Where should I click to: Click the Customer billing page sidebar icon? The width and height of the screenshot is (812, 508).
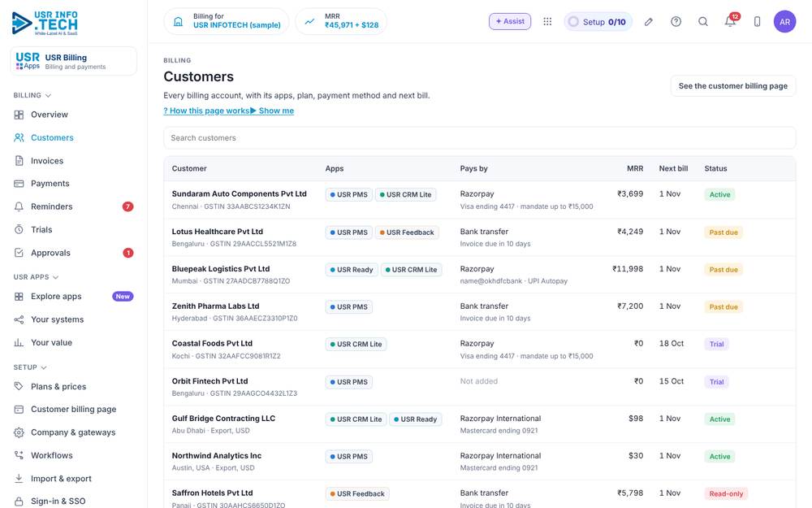point(19,409)
